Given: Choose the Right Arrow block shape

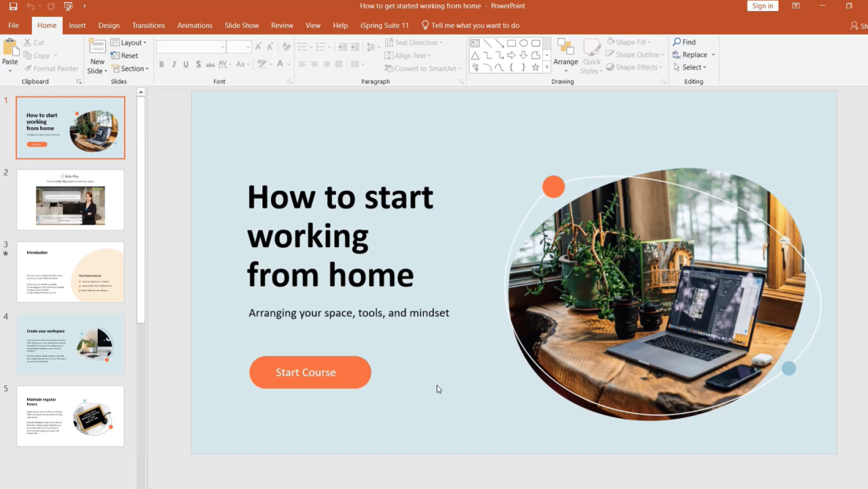Looking at the screenshot, I should pyautogui.click(x=511, y=56).
